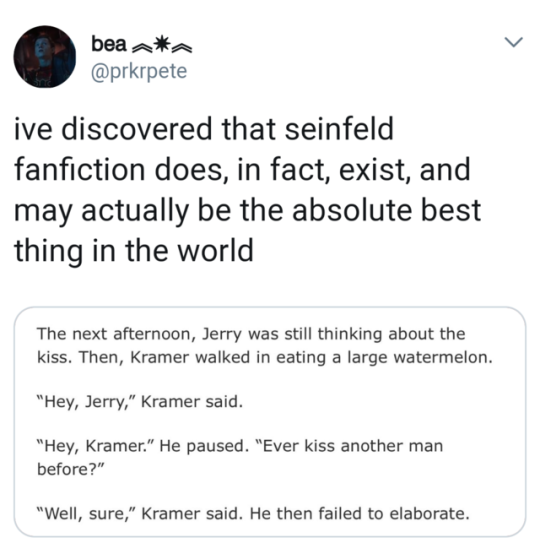This screenshot has width=540, height=554.
Task: Click the "ive discovered that" tweet text
Action: click(145, 129)
